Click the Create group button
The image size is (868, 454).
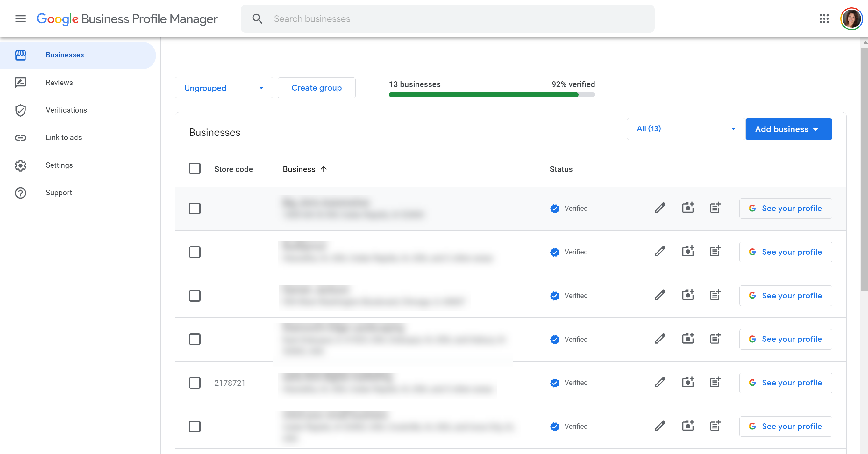point(317,88)
